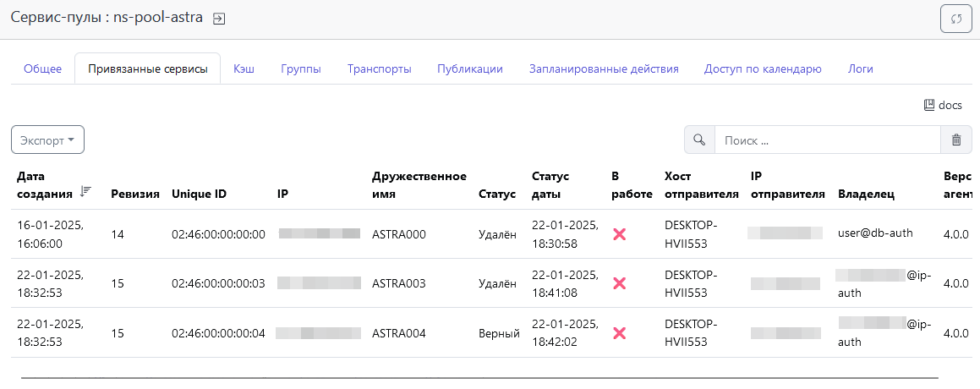This screenshot has height=389, width=980.
Task: Open the docs book icon
Action: [929, 106]
